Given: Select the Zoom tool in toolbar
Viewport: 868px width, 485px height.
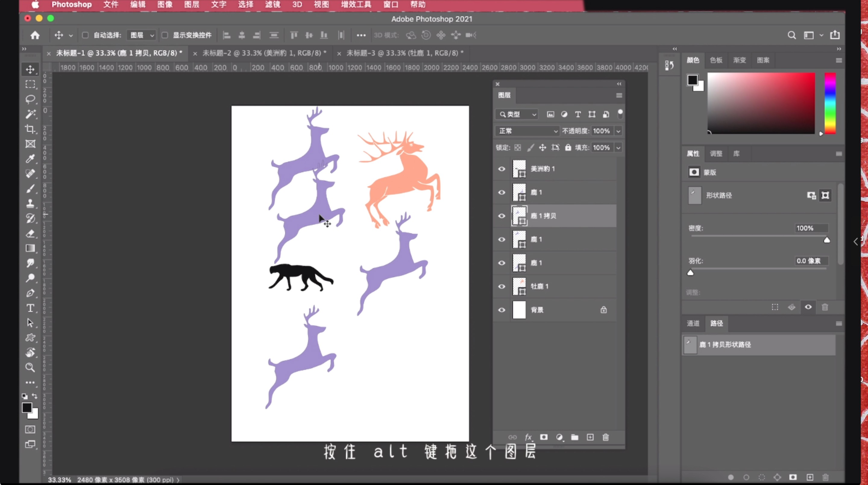Looking at the screenshot, I should click(30, 367).
